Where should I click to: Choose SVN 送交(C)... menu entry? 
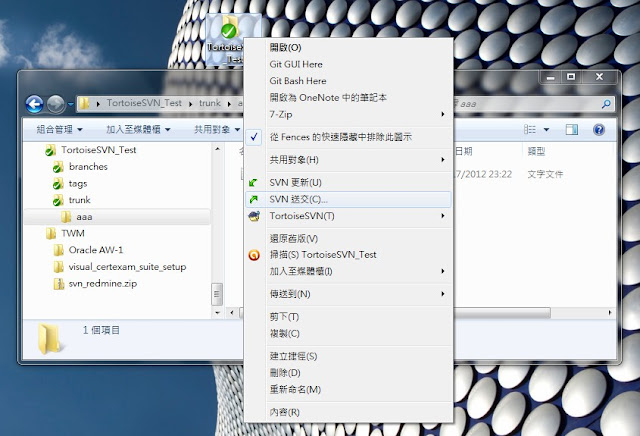coord(349,199)
